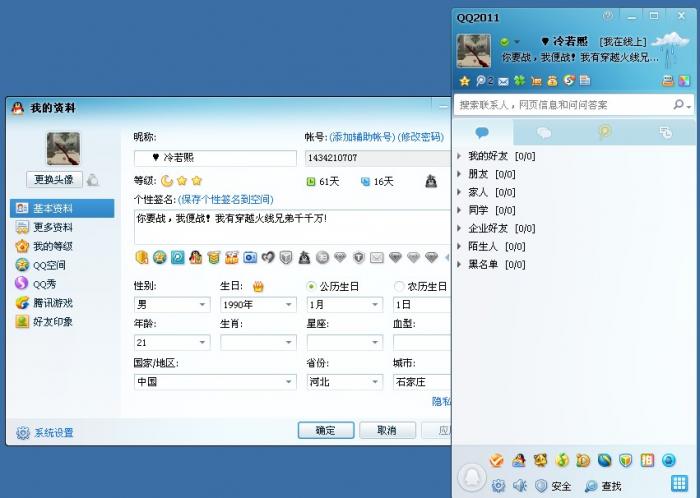Open 系统设置 at profile window bottom
700x498 pixels.
click(x=45, y=432)
